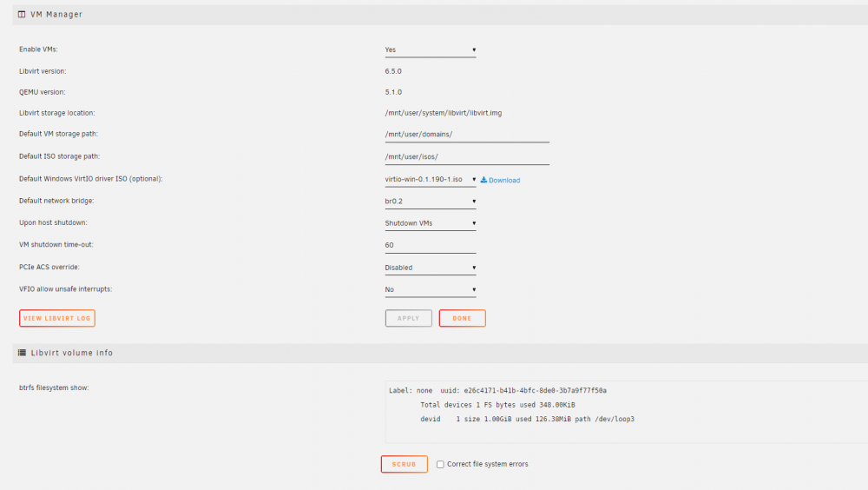Tick the Correct file system errors checkbox
Viewport: 868px width, 490px height.
[x=440, y=465]
